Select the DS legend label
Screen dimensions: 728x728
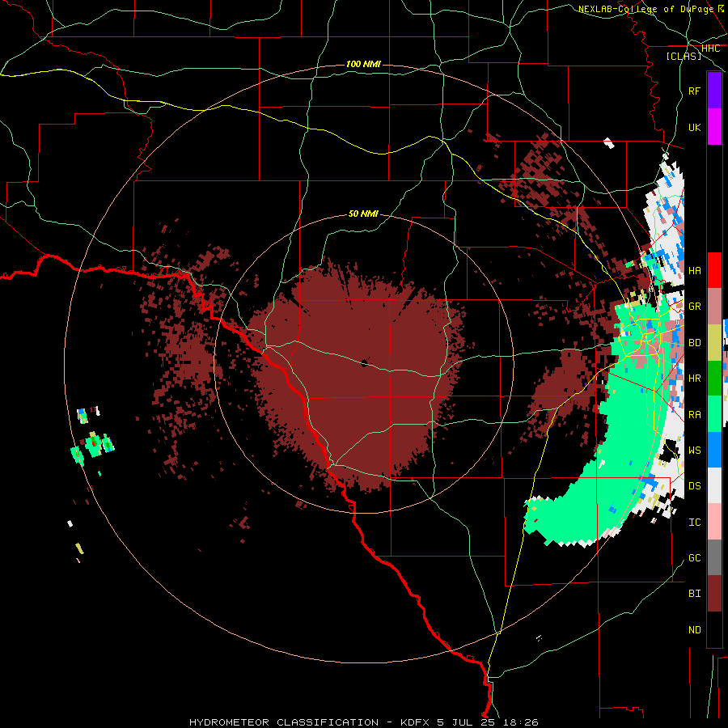[x=694, y=486]
